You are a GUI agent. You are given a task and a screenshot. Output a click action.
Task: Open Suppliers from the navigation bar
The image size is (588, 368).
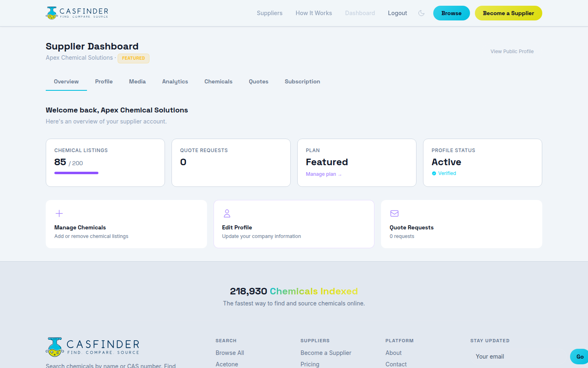pos(269,13)
